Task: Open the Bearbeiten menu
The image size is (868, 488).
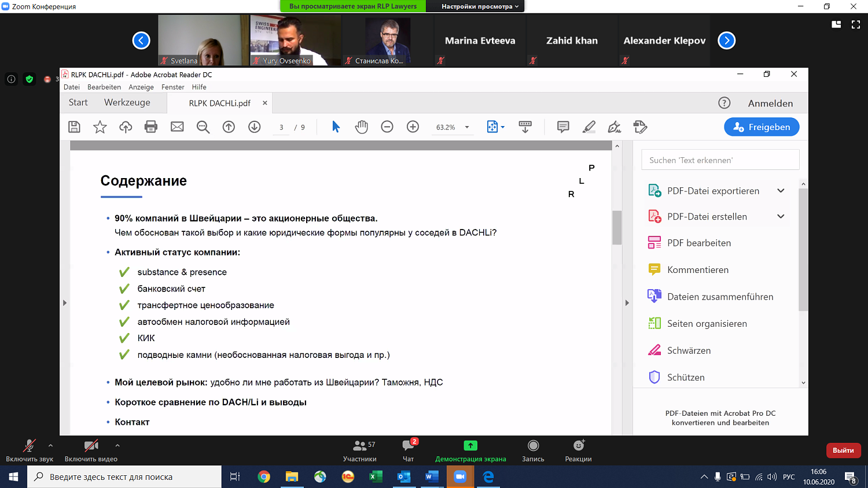Action: (104, 87)
